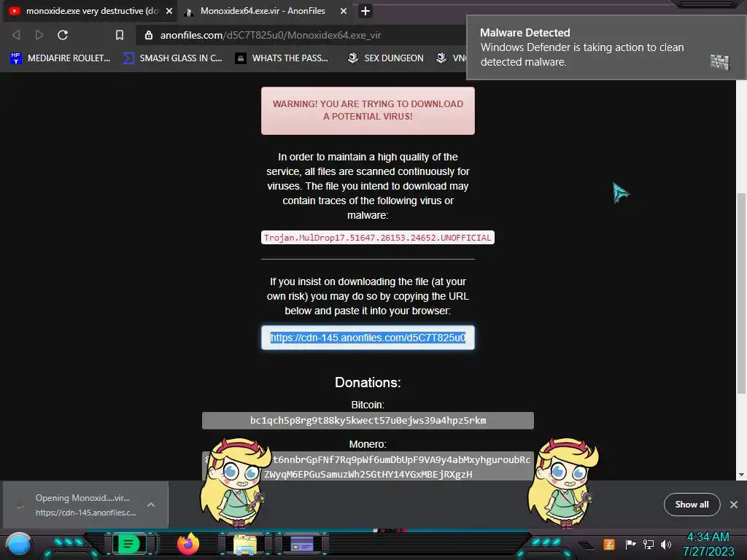Screen dimensions: 747x560
Task: Open a new browser tab
Action: [365, 11]
